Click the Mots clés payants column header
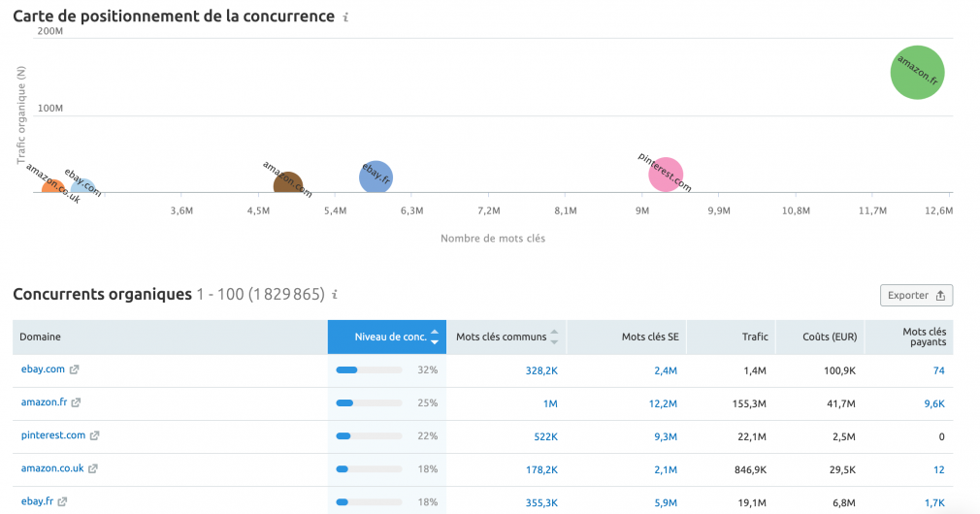 tap(909, 337)
